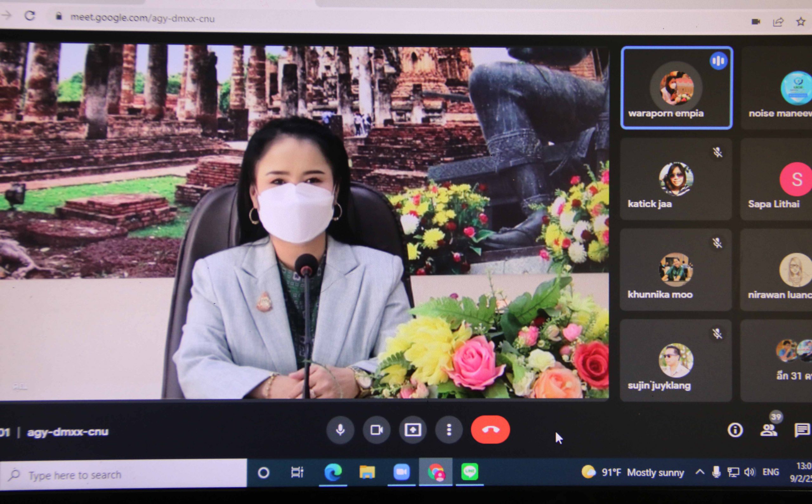Click the present screen button

pos(413,430)
